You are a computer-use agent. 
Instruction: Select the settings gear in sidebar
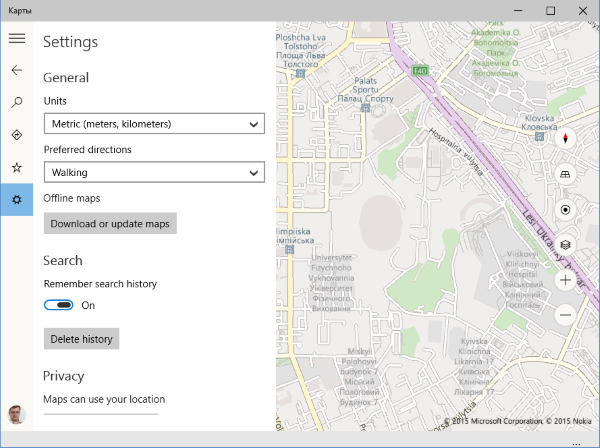pyautogui.click(x=16, y=200)
